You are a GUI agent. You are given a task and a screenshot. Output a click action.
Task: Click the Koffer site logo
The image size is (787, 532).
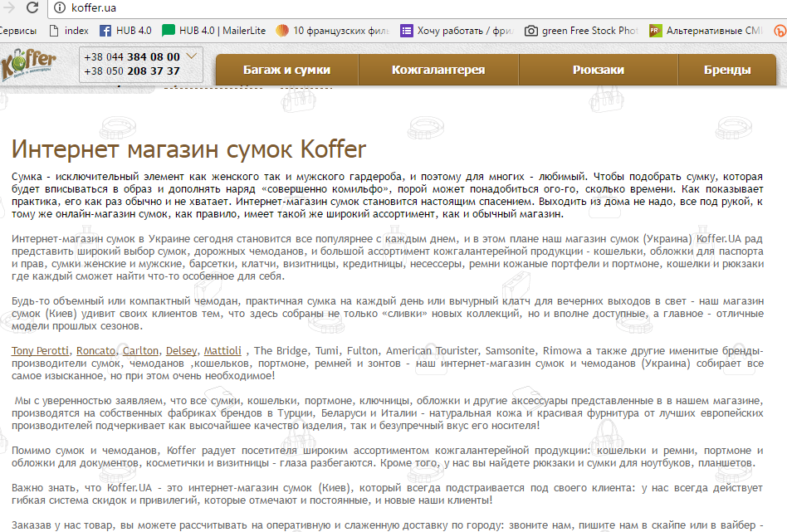pyautogui.click(x=27, y=65)
